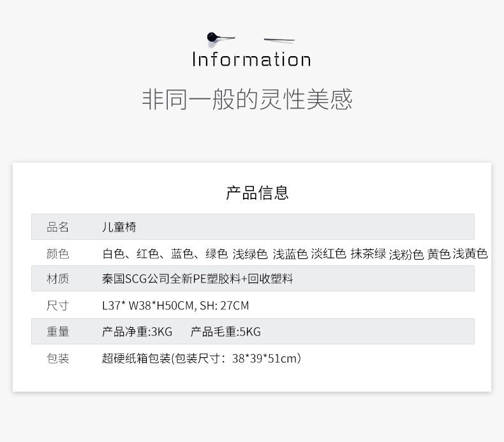Click the 浅绿色 color option text

point(249,254)
